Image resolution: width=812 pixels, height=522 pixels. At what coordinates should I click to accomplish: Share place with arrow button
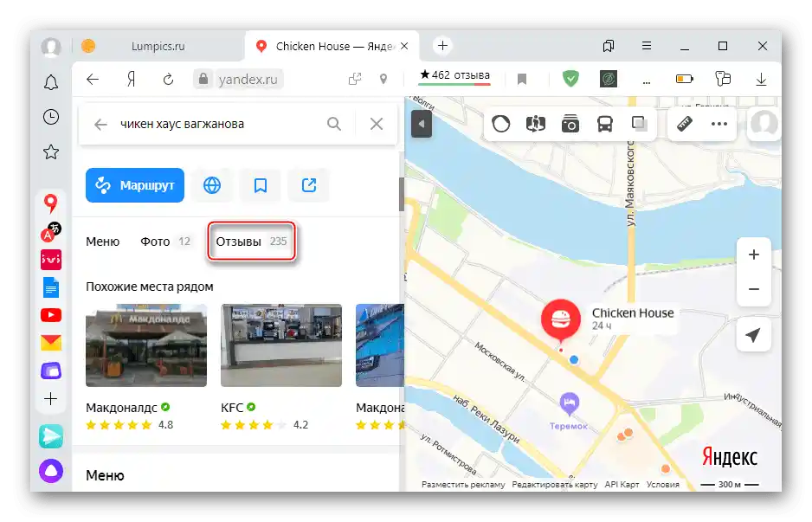pos(309,185)
